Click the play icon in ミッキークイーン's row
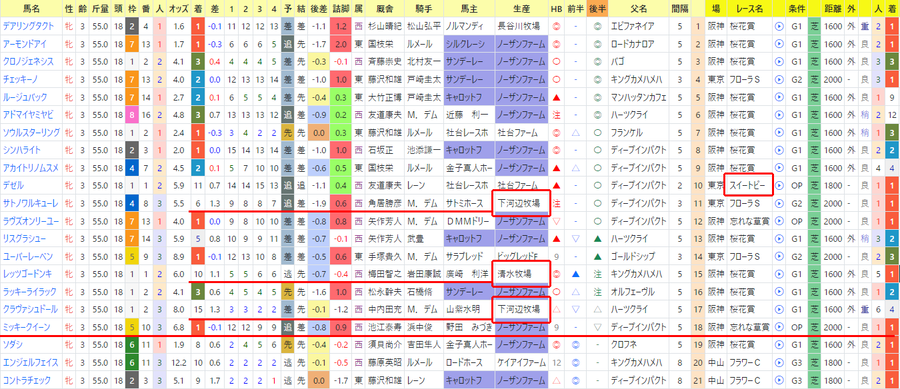900x389 pixels. point(779,327)
